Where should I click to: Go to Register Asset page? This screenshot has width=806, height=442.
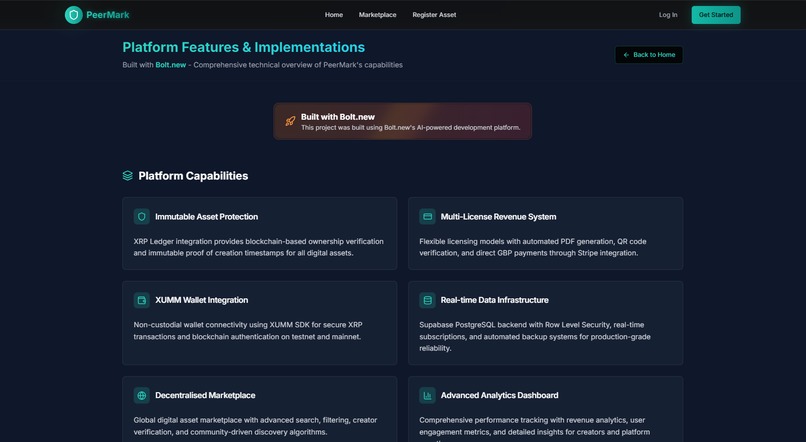click(x=434, y=15)
